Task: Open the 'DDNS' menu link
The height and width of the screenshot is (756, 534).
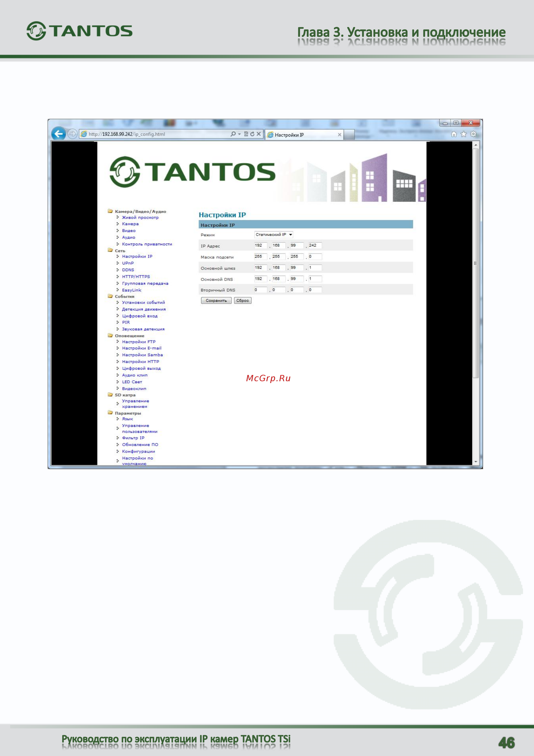Action: [128, 270]
